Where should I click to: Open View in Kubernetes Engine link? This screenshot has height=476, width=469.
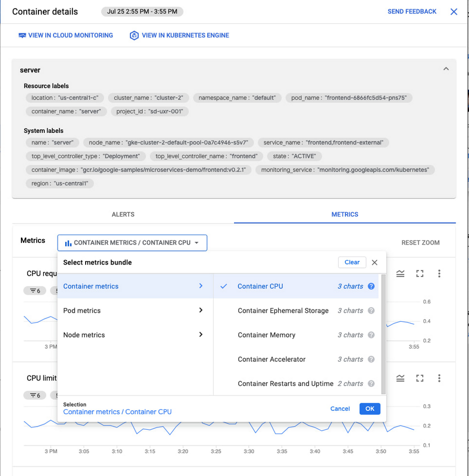click(x=179, y=35)
